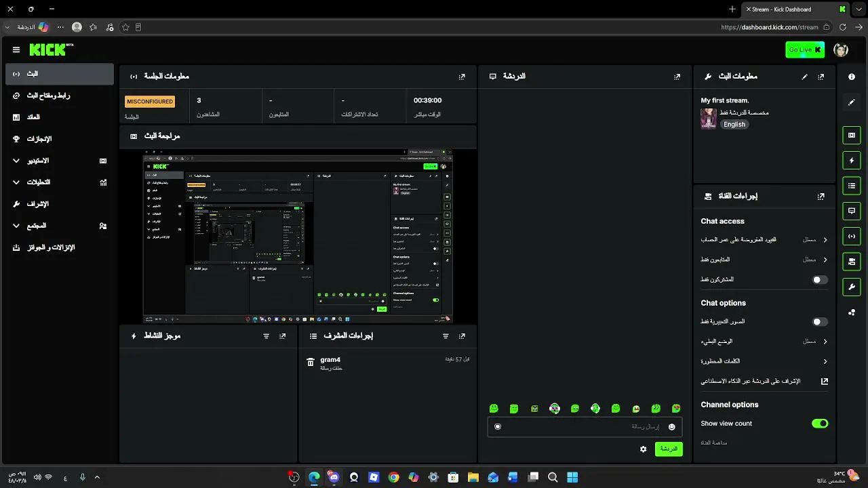Click the MISCONFIGURED status badge
Image resolution: width=868 pixels, height=488 pixels.
[150, 102]
